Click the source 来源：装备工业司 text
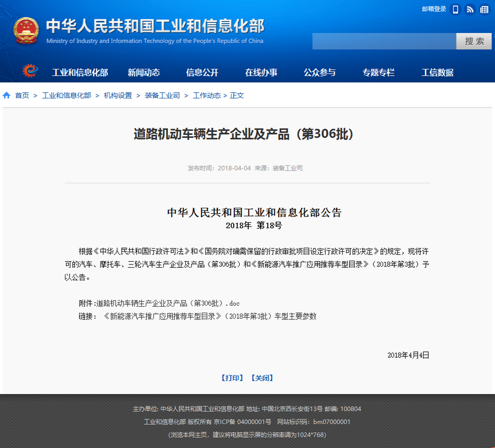 (x=278, y=168)
